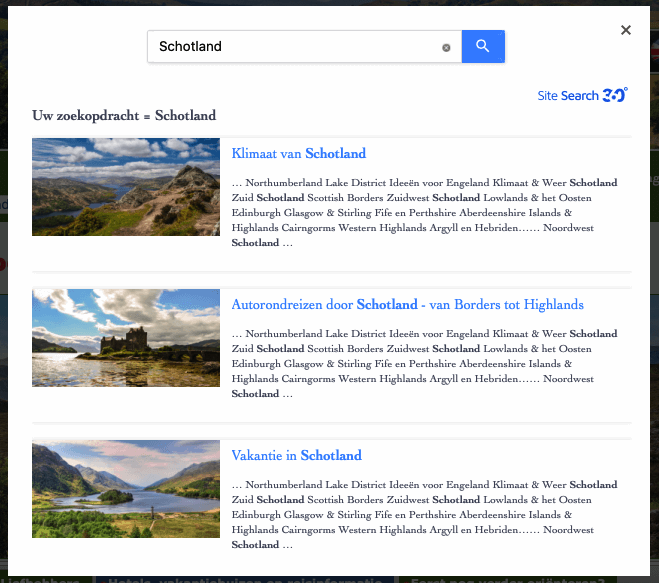Open the Klimaat van Schotland result
Image resolution: width=659 pixels, height=583 pixels.
(298, 154)
